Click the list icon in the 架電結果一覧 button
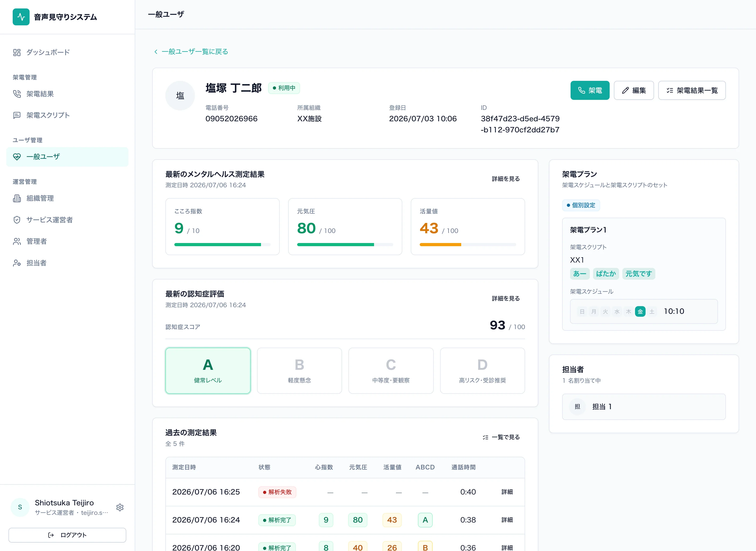The image size is (756, 551). click(x=670, y=90)
